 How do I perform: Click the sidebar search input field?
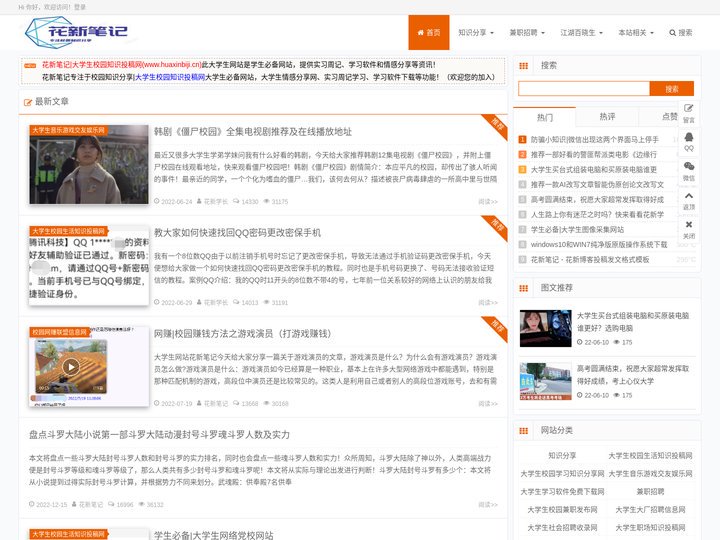click(x=584, y=89)
